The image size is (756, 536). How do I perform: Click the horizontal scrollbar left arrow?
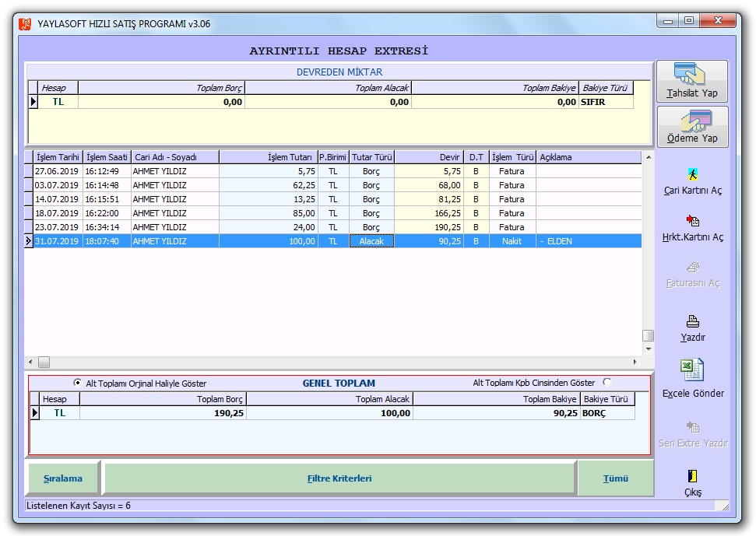[x=31, y=362]
